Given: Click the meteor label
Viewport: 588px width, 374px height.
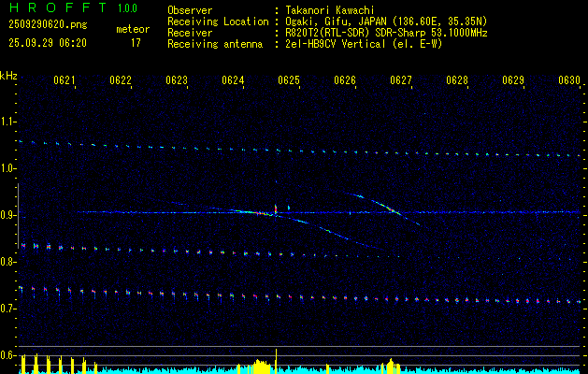Looking at the screenshot, I should tap(133, 29).
